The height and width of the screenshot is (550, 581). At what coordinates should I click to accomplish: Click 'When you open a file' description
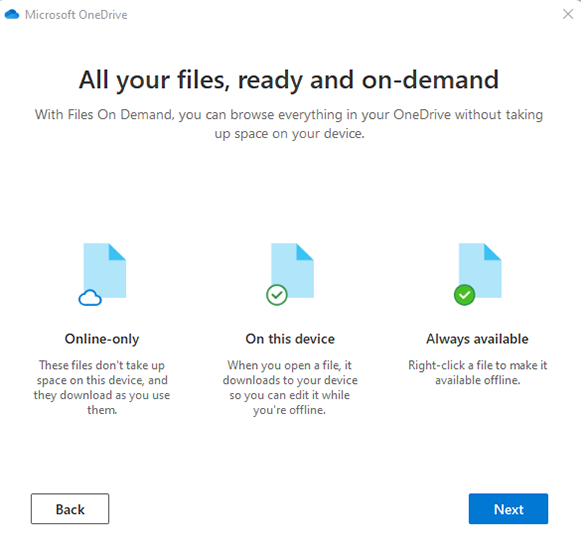point(290,387)
